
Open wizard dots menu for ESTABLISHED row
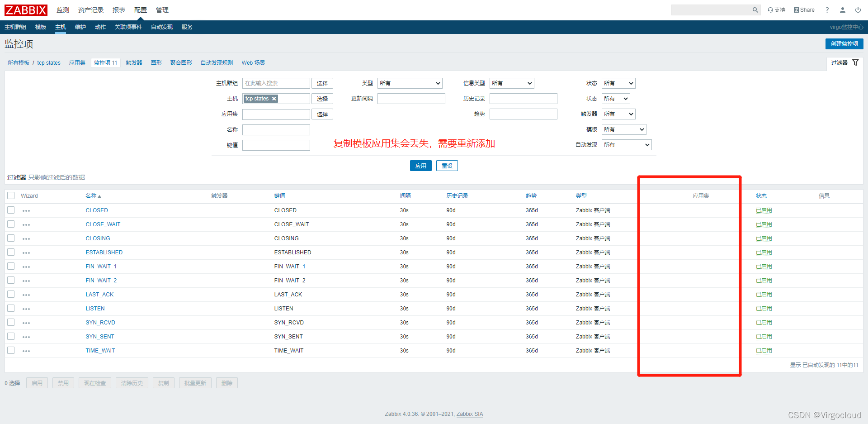pos(26,253)
